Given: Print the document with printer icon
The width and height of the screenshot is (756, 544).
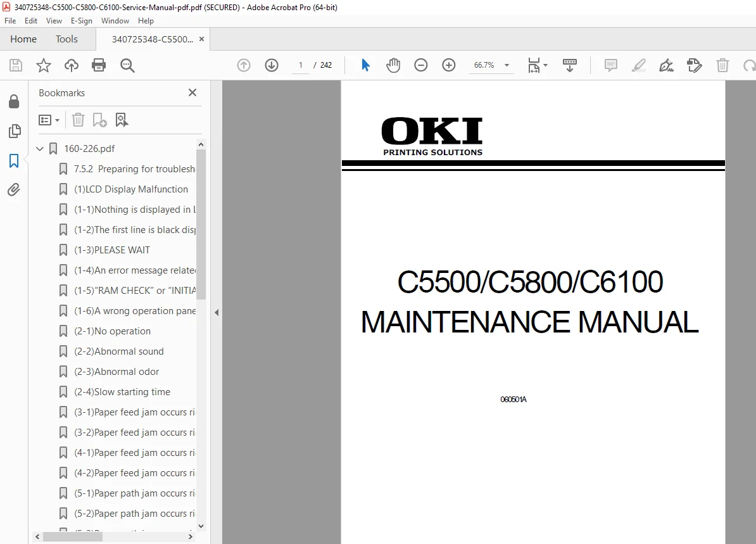Looking at the screenshot, I should point(99,65).
